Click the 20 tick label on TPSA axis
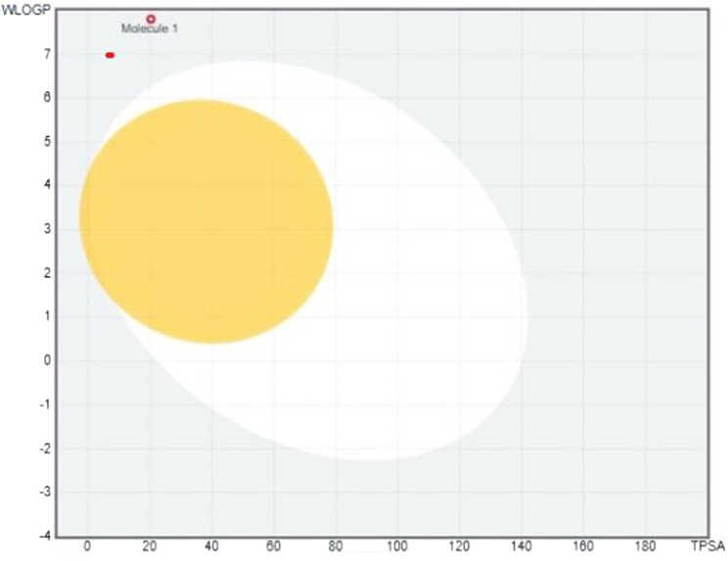728x561 pixels. click(x=150, y=545)
